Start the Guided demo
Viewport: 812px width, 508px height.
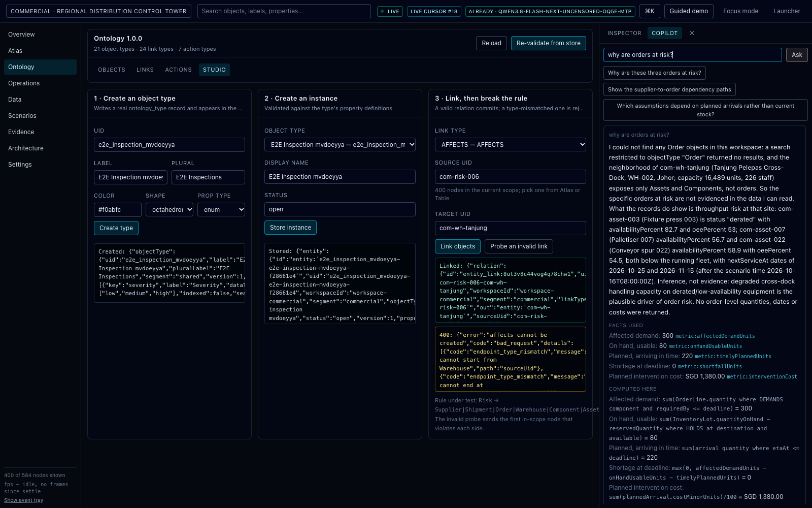(689, 11)
